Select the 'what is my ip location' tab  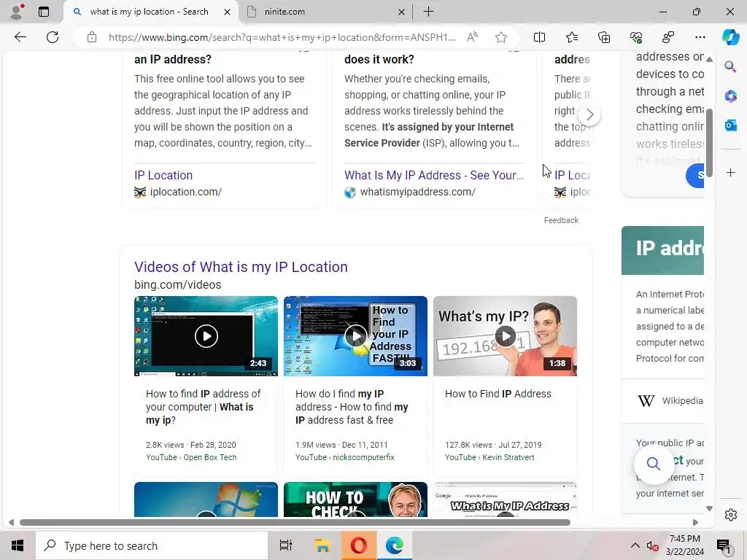149,12
